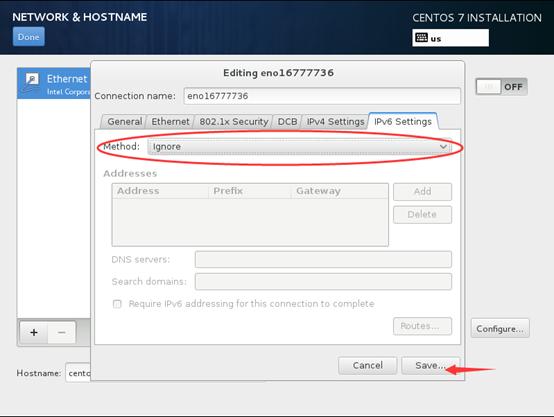Click the Delete address button

[422, 215]
